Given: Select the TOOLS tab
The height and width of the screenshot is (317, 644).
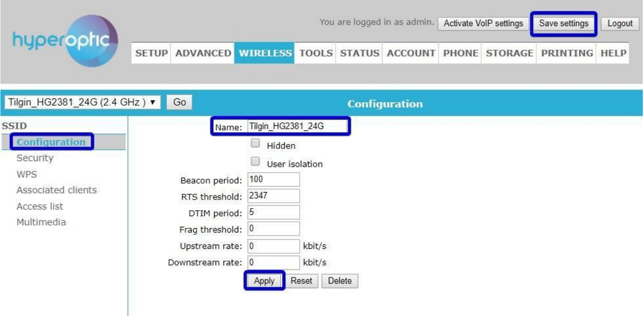Looking at the screenshot, I should pos(316,53).
